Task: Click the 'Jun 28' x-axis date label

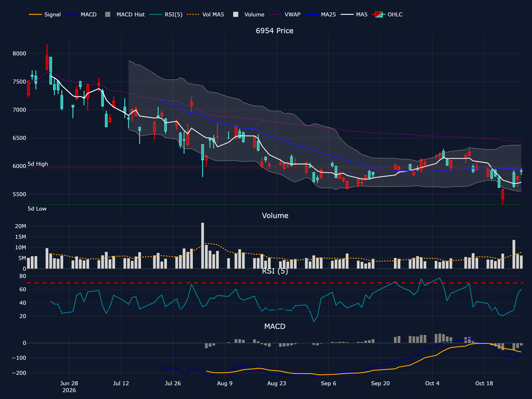Action: 69,383
